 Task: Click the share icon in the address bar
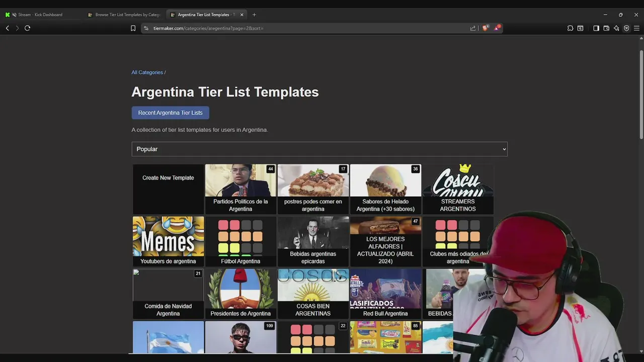pyautogui.click(x=473, y=28)
